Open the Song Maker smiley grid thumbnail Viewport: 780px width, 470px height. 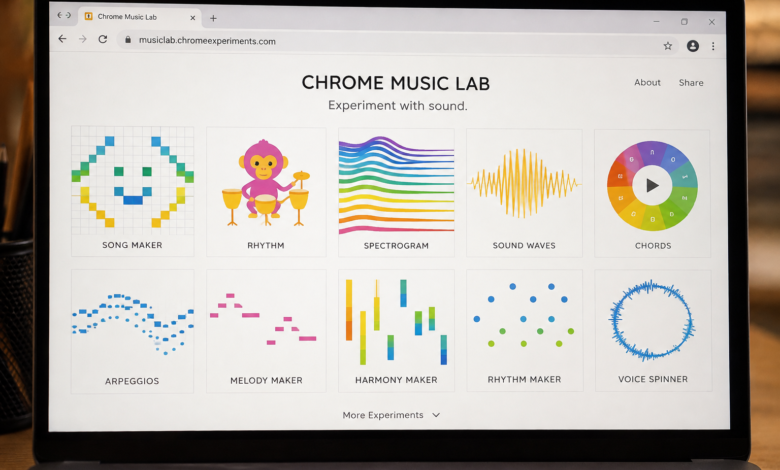click(132, 181)
